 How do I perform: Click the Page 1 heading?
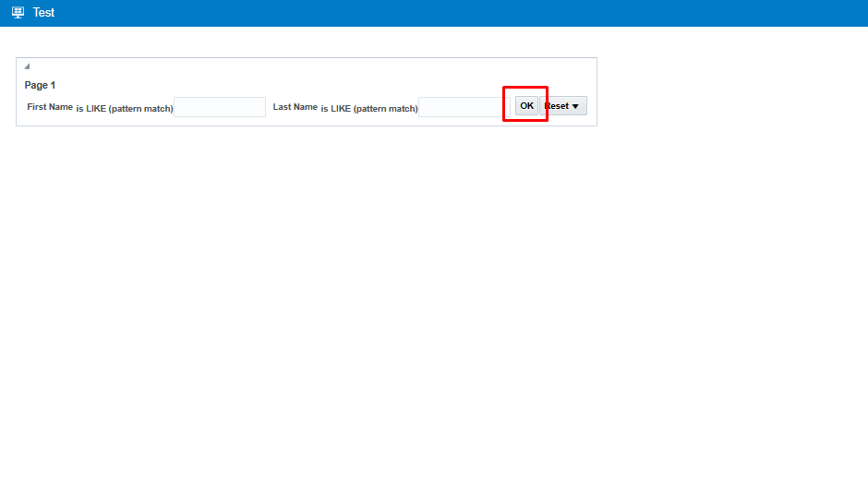(40, 85)
